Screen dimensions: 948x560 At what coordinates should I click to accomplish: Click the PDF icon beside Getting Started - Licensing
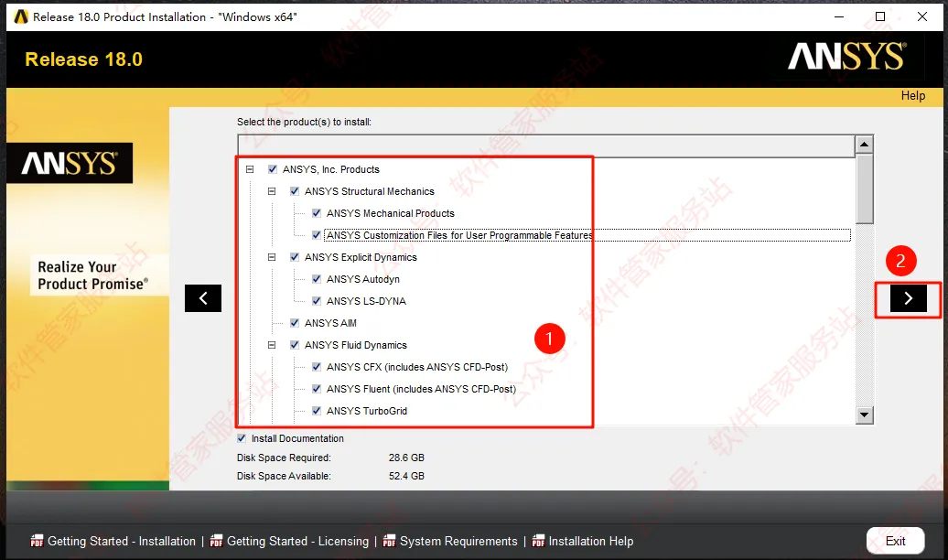click(216, 541)
